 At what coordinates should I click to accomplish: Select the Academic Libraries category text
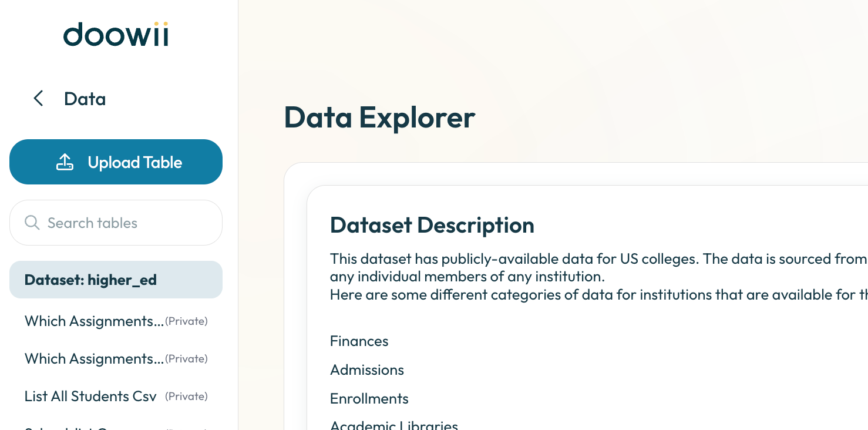click(393, 425)
